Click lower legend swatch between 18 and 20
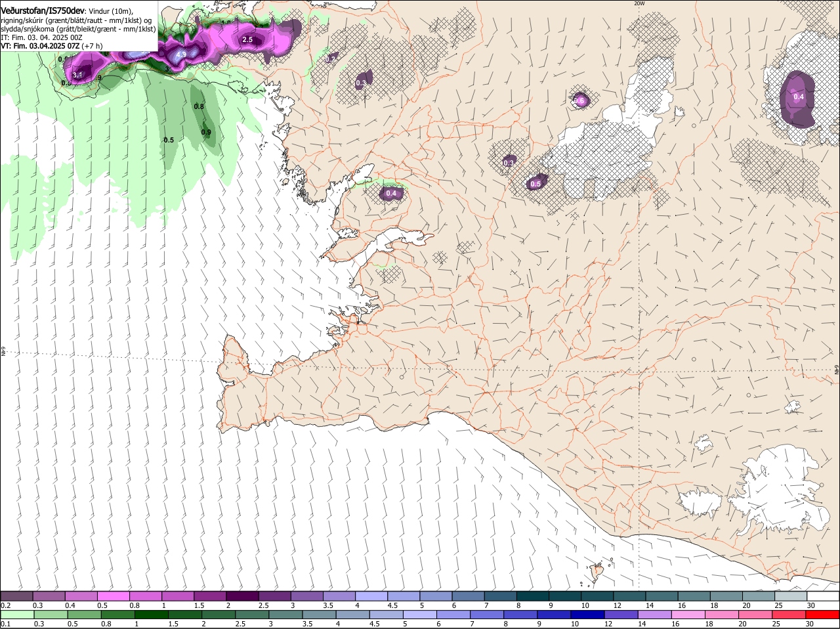840x629 pixels. pyautogui.click(x=723, y=615)
